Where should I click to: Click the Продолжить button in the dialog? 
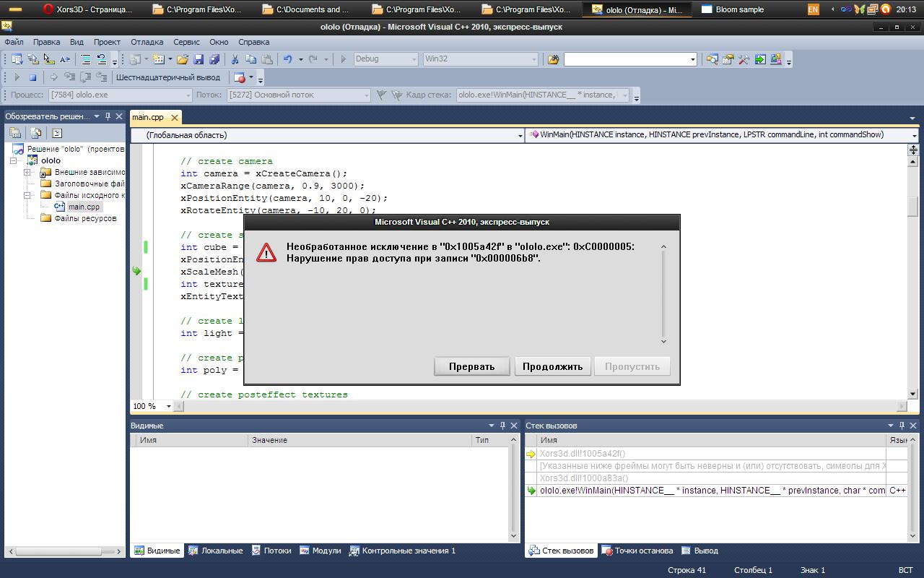(552, 366)
